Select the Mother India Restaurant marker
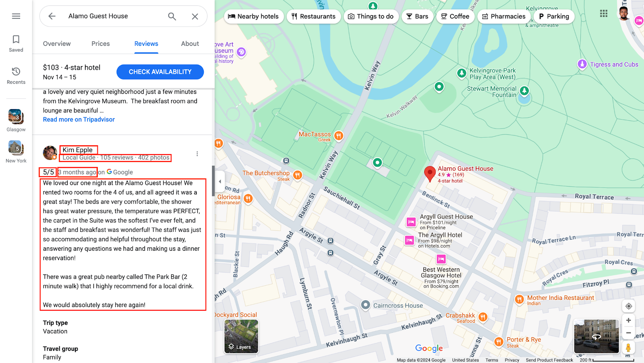 click(x=519, y=299)
